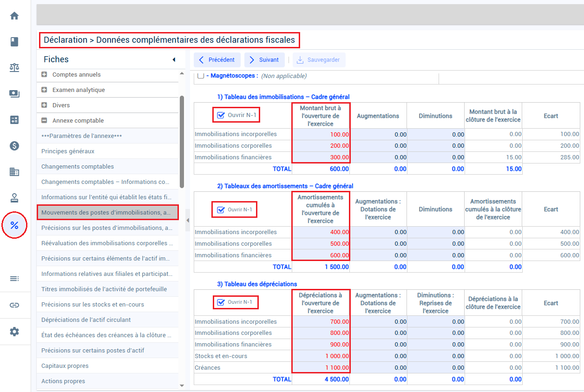
Task: Edit the 700.00 opening dépréciations cell
Action: click(321, 322)
